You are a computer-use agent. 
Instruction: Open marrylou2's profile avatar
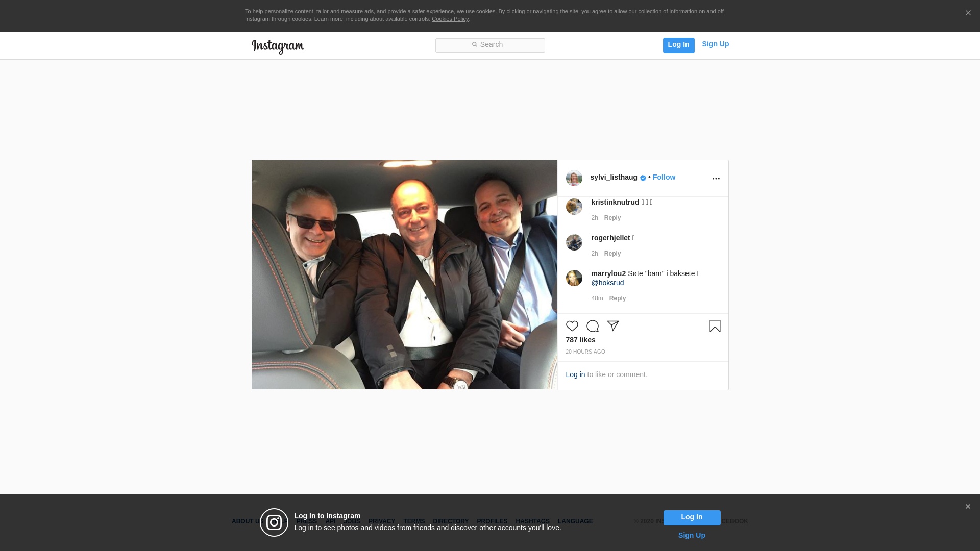(574, 278)
